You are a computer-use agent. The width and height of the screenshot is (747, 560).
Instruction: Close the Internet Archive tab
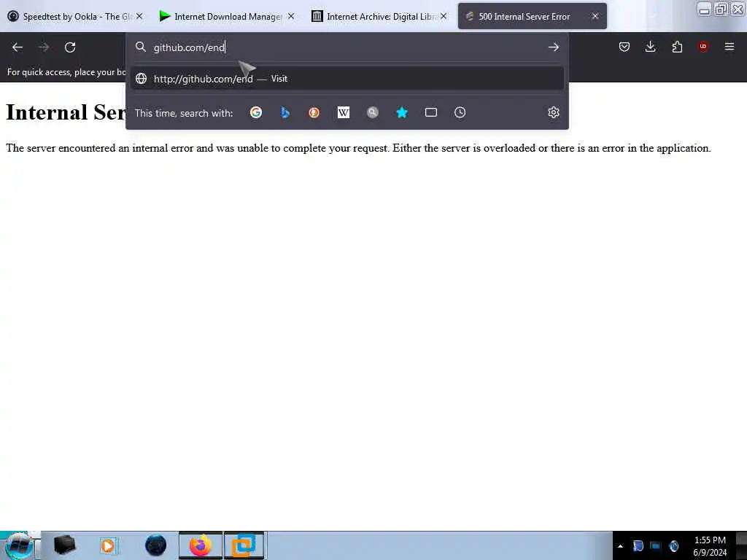443,16
